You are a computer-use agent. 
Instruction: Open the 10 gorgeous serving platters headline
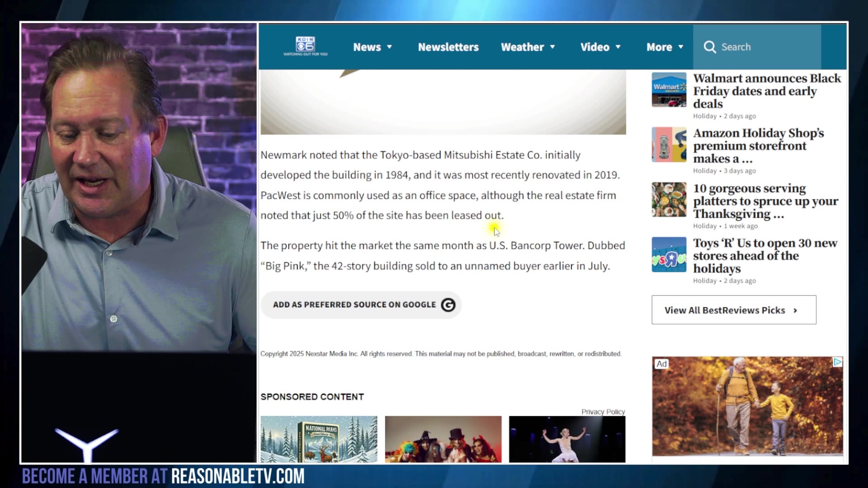point(765,201)
